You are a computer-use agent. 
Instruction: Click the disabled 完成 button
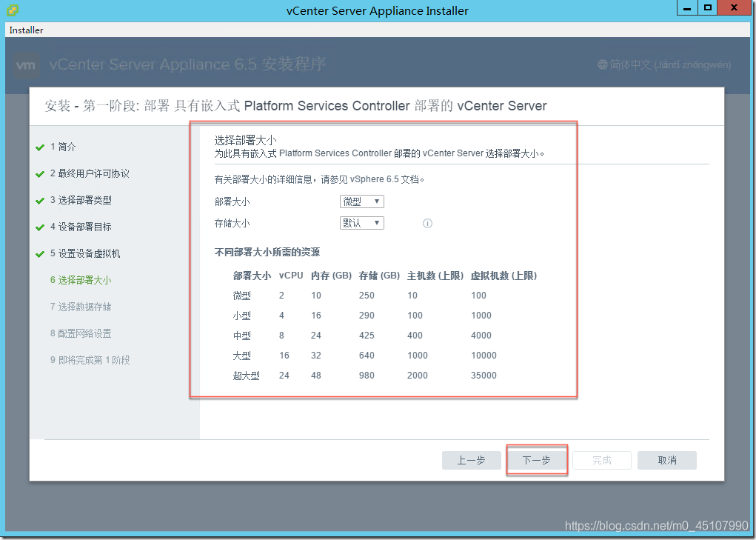tap(602, 460)
